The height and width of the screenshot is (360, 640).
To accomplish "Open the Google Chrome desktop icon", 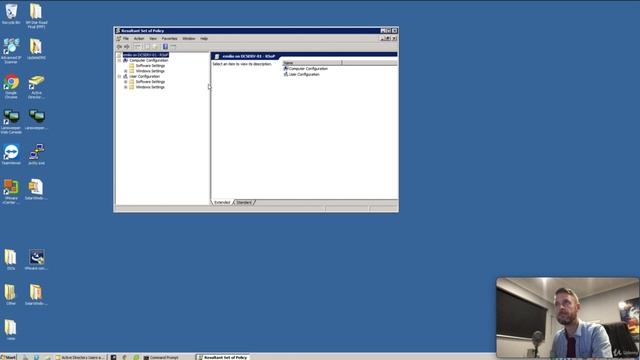I will pos(11,87).
